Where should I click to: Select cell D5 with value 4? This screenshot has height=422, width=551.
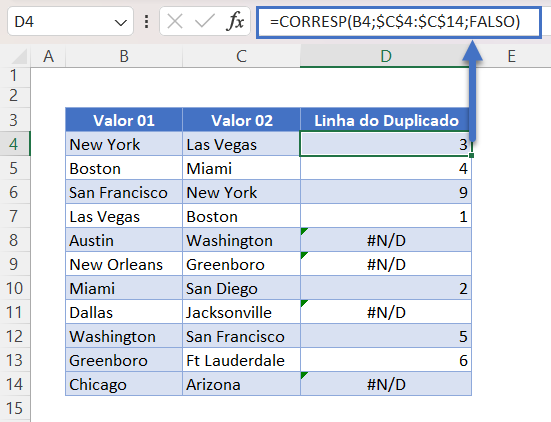click(x=385, y=168)
